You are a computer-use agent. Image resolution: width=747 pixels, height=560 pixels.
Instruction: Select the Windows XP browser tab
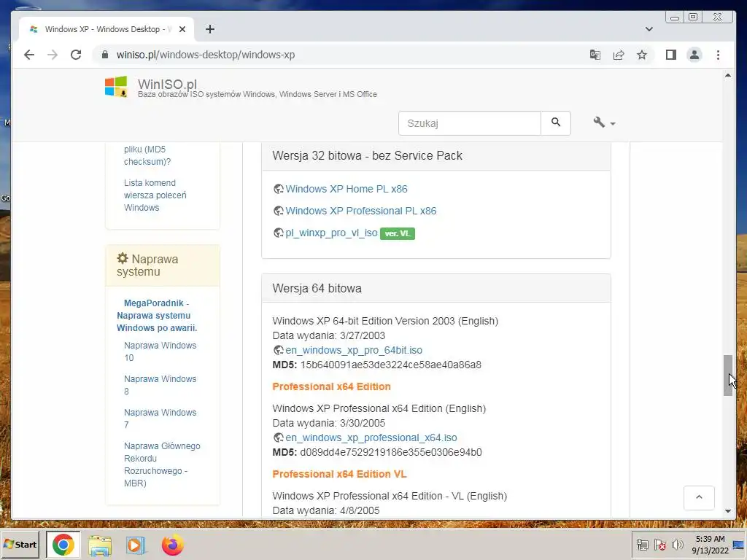pyautogui.click(x=107, y=29)
